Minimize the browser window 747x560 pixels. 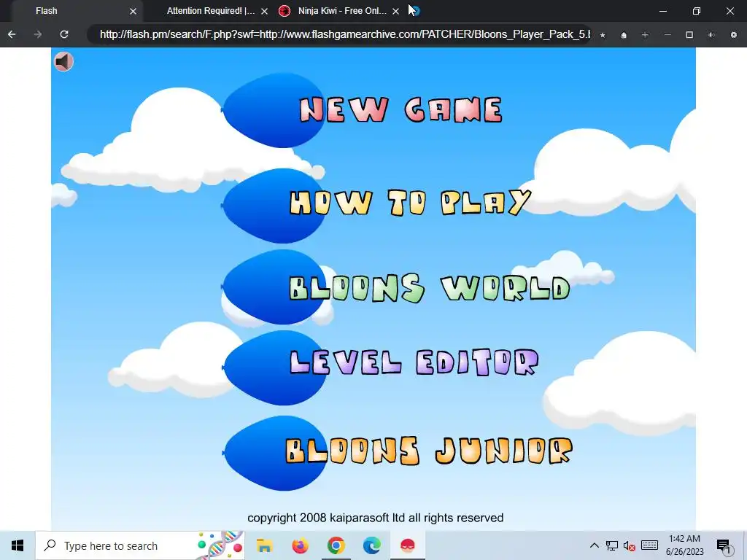coord(663,11)
